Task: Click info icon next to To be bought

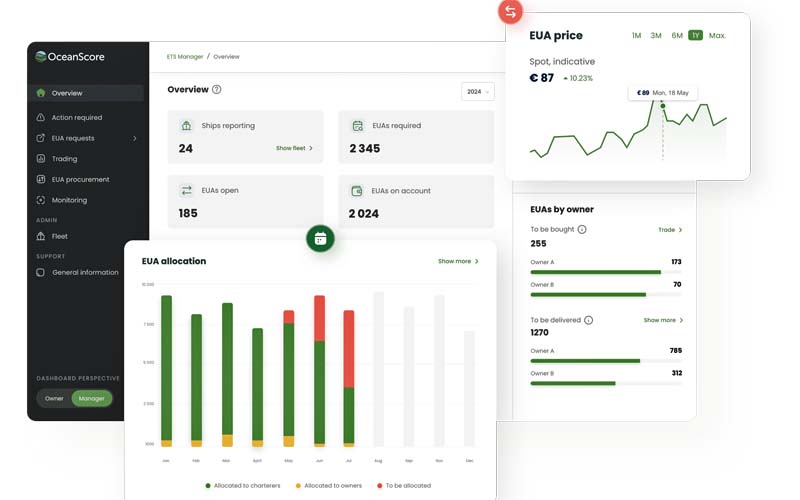Action: pyautogui.click(x=582, y=230)
